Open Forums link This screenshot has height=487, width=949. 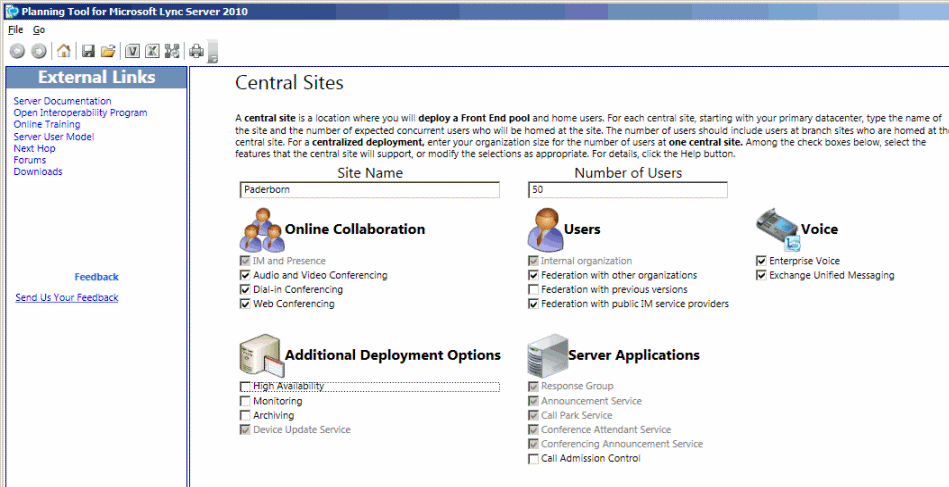point(30,160)
